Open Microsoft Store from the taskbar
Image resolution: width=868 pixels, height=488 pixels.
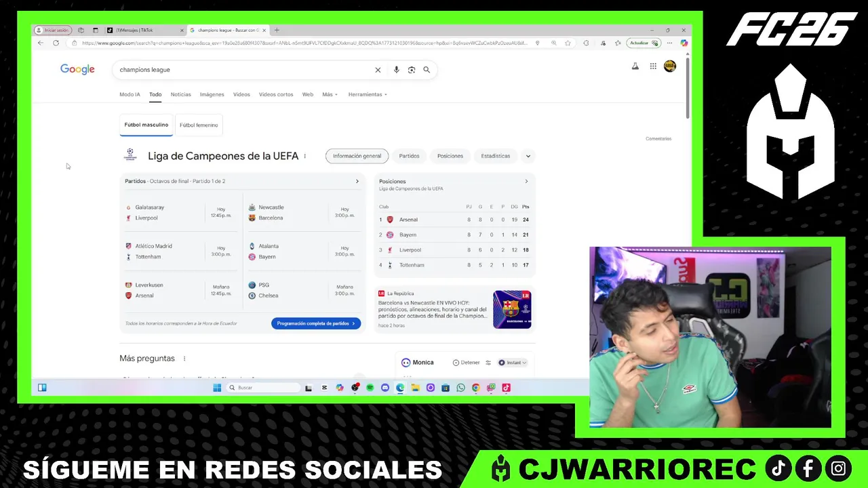pyautogui.click(x=446, y=388)
